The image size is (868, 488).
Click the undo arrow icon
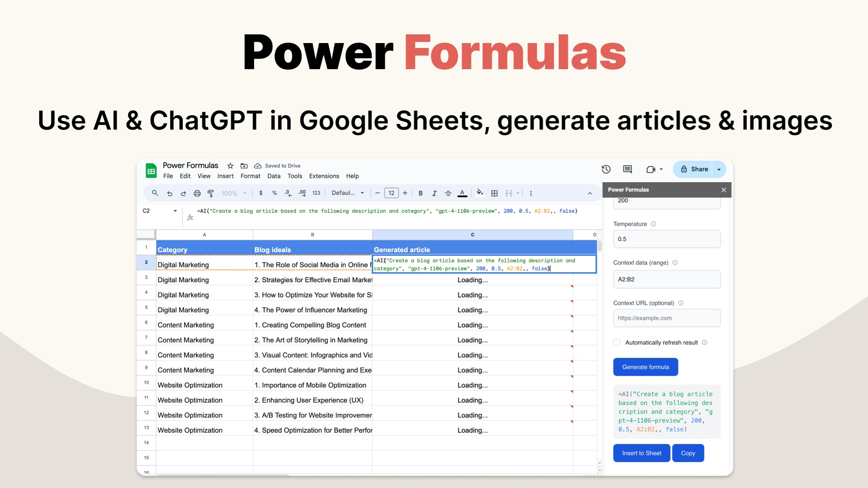coord(170,193)
